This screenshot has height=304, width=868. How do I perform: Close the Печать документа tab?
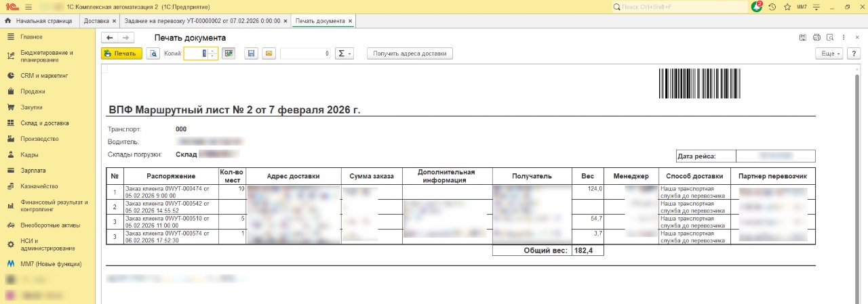351,21
